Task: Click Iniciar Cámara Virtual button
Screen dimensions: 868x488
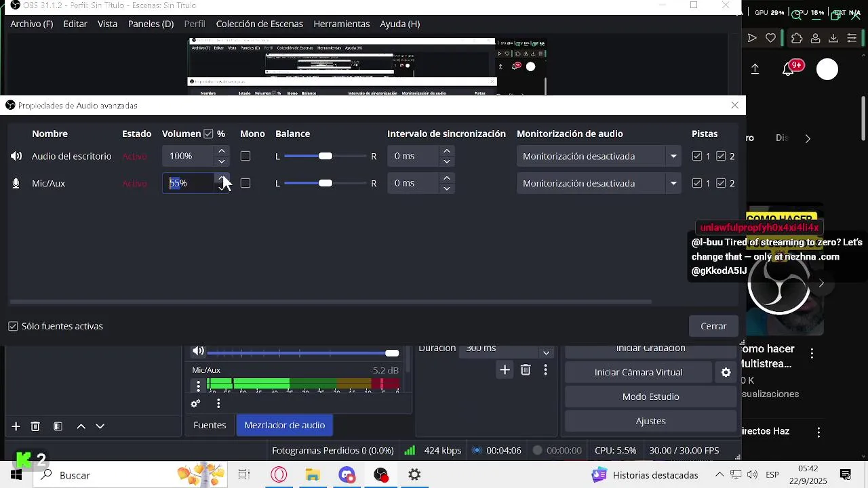Action: point(639,372)
